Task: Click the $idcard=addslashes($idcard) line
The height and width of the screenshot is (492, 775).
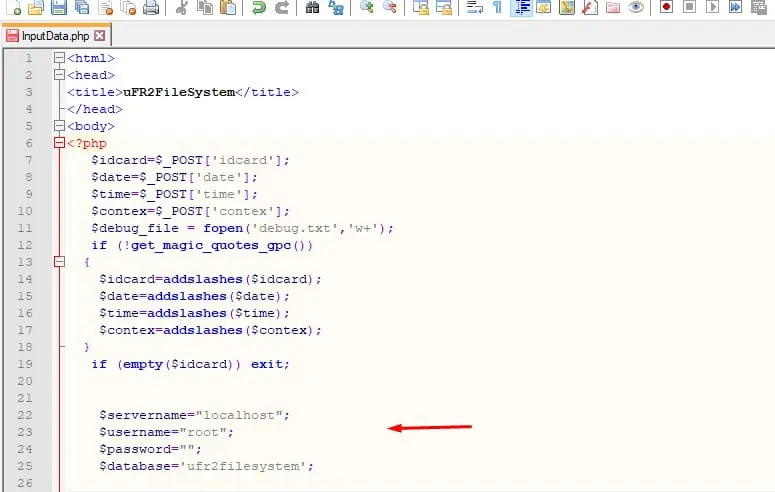Action: coord(210,279)
